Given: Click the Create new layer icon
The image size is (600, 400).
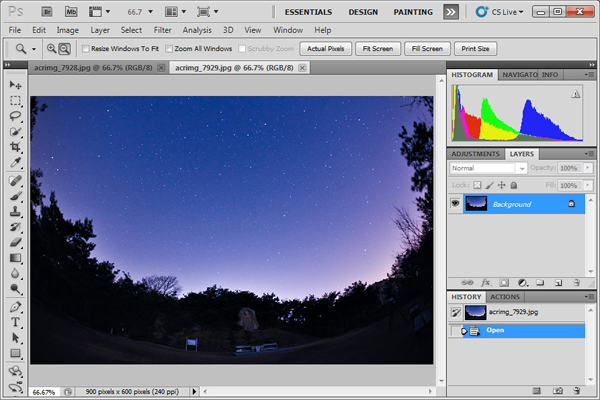Looking at the screenshot, I should point(558,283).
